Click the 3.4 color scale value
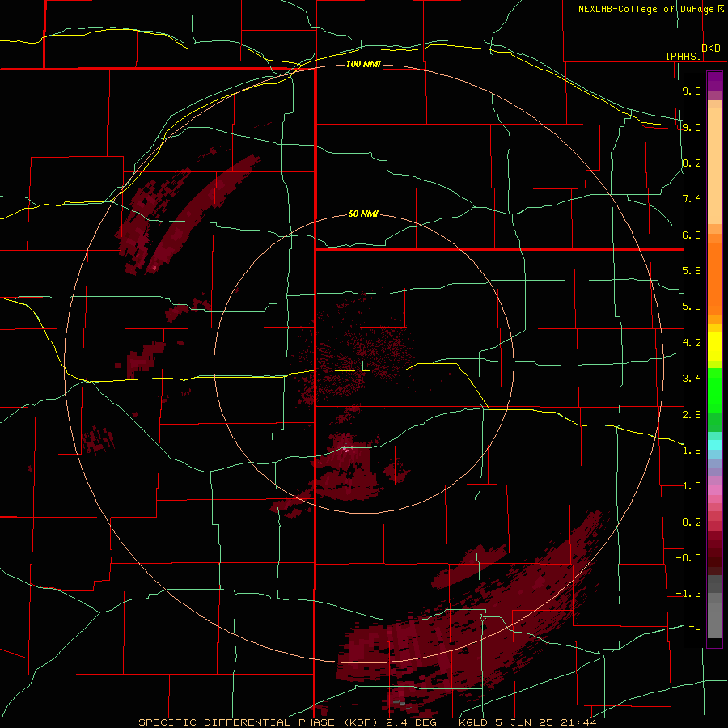The width and height of the screenshot is (728, 728). [692, 379]
